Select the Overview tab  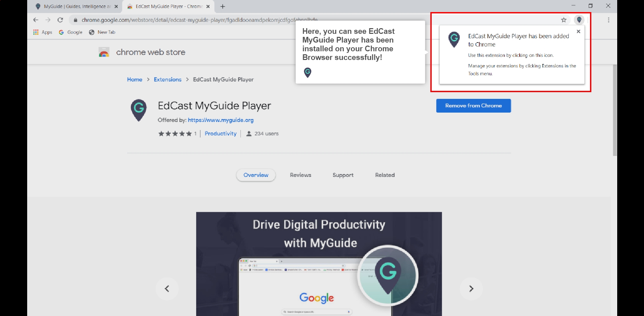pyautogui.click(x=256, y=175)
